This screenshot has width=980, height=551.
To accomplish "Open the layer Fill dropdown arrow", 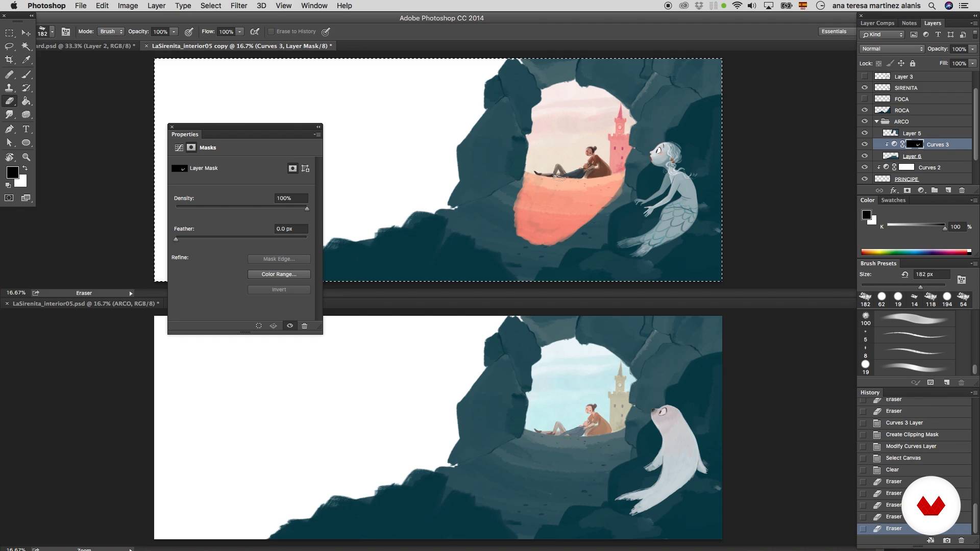I will (973, 63).
